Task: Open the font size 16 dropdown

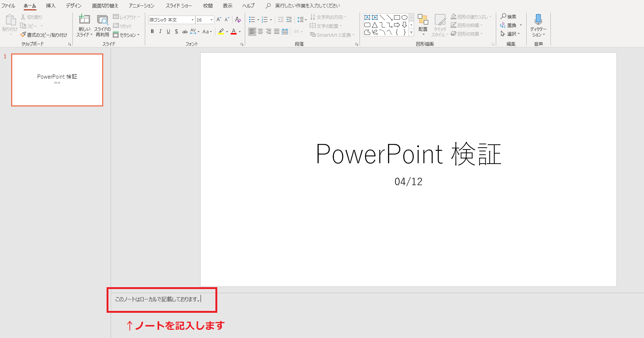Action: pos(211,20)
